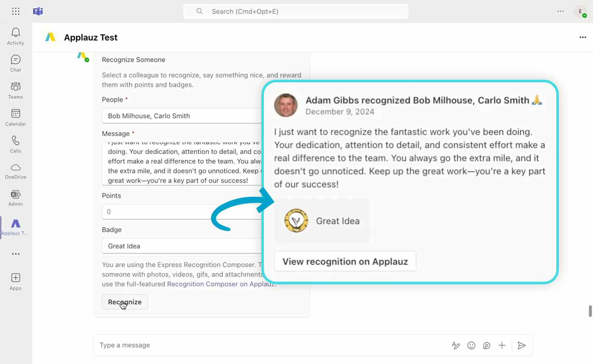Click the Apps plus icon

tap(16, 278)
